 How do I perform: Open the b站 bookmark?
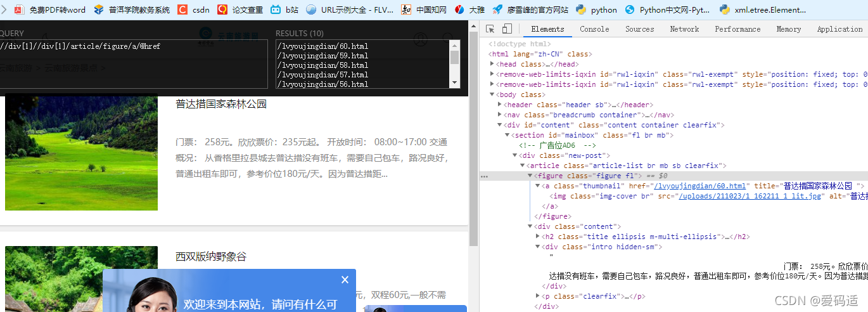pyautogui.click(x=284, y=10)
